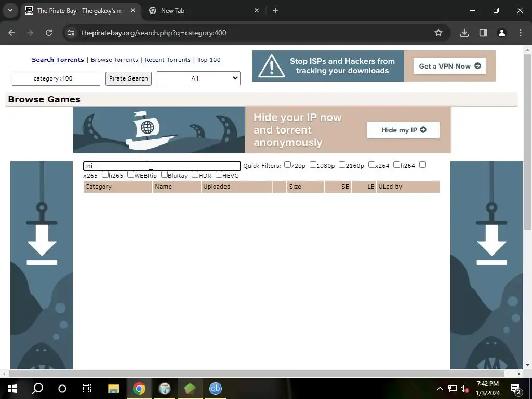
Task: Close The Pirate Bay tab
Action: pos(133,10)
